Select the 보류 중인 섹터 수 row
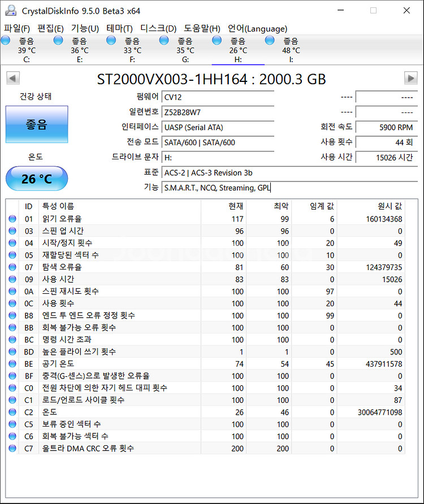Viewport: 424px width, 504px height. coord(205,424)
